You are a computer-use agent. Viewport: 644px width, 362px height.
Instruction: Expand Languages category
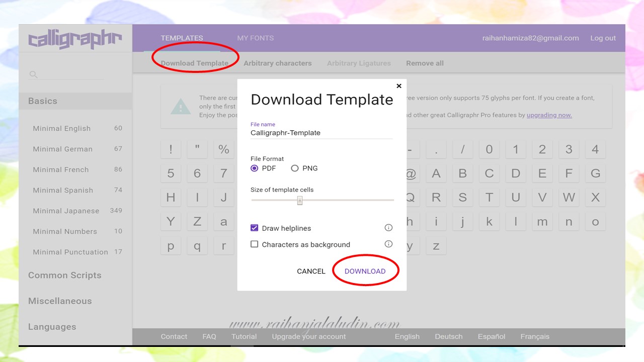click(52, 327)
